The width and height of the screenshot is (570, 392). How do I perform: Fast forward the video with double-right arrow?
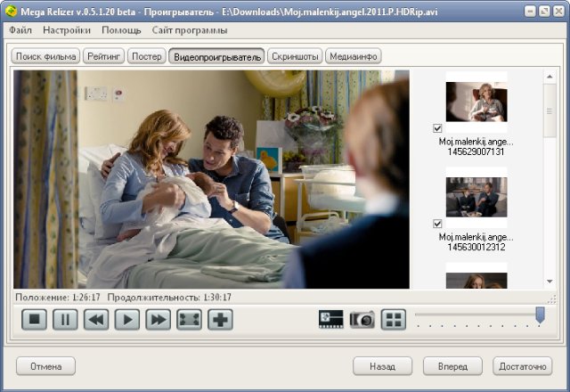[159, 320]
